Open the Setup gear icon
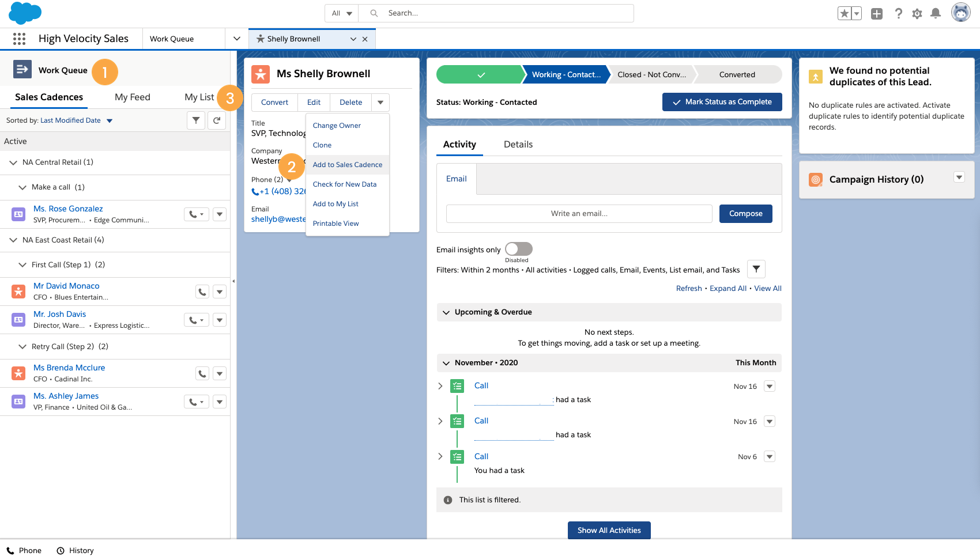980x560 pixels. coord(917,13)
